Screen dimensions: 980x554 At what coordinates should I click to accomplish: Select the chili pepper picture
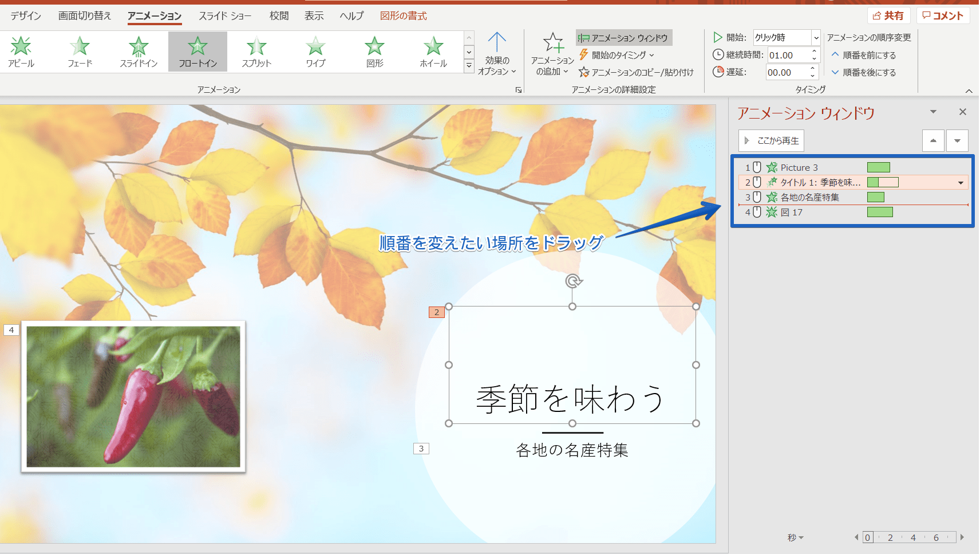point(133,396)
